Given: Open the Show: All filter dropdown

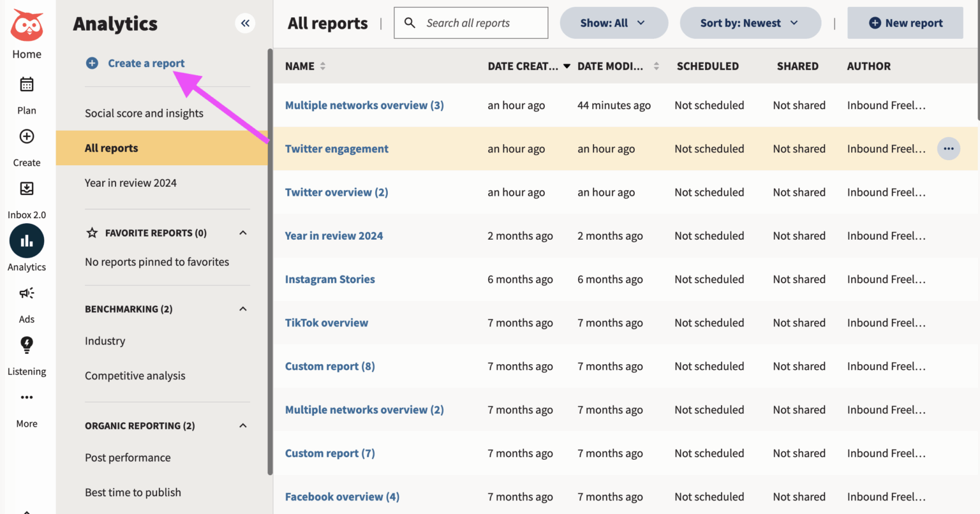Looking at the screenshot, I should pos(613,23).
